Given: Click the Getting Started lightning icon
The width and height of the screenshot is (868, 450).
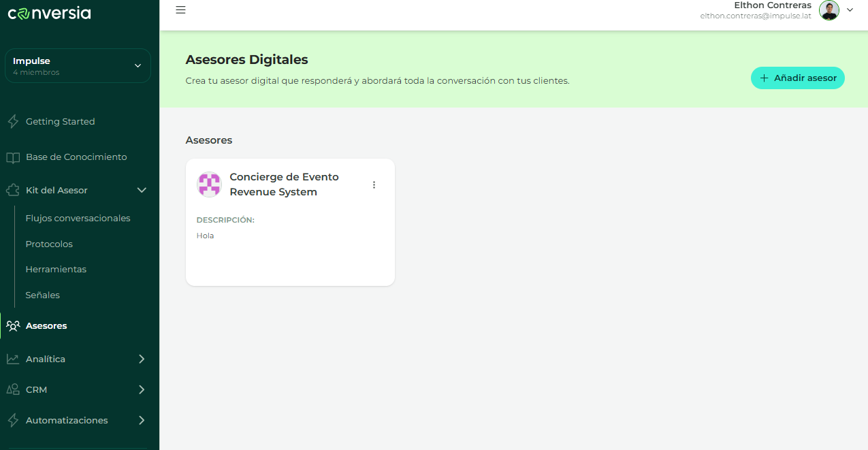Looking at the screenshot, I should tap(13, 122).
